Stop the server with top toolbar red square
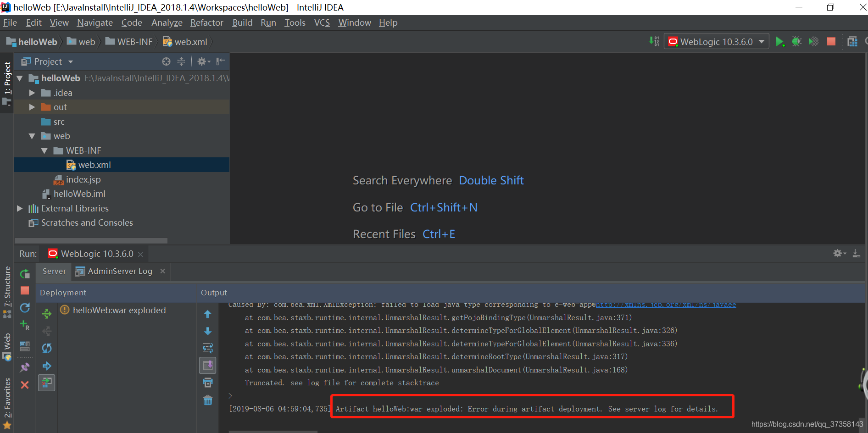This screenshot has width=868, height=433. click(831, 41)
